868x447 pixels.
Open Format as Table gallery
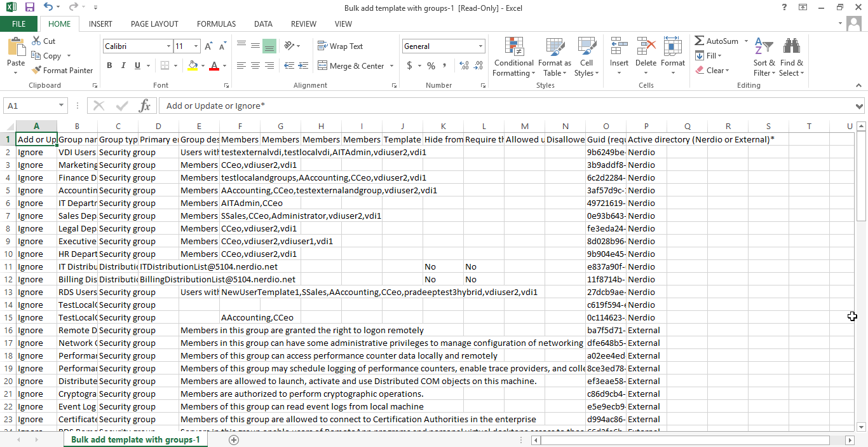tap(555, 57)
